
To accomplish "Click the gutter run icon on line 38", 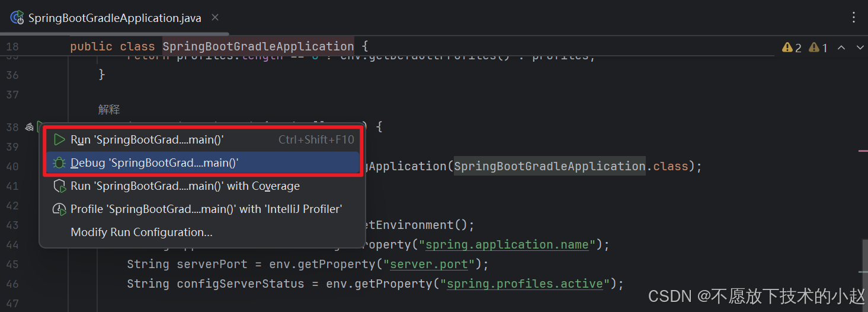I will click(x=40, y=126).
